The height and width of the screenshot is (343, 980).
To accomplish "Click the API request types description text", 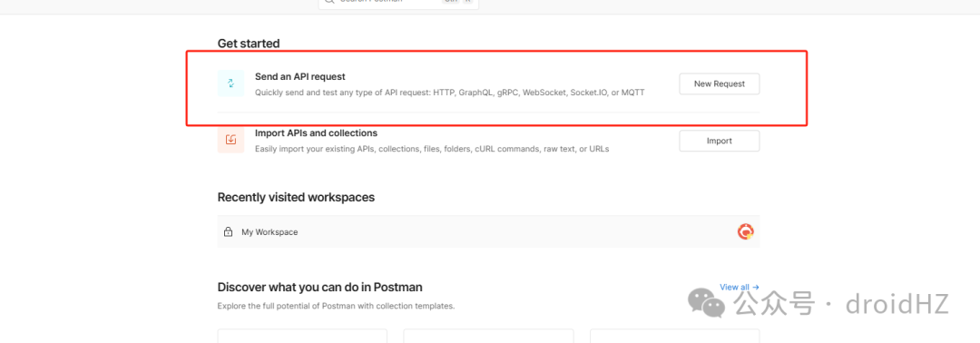I will (x=449, y=93).
